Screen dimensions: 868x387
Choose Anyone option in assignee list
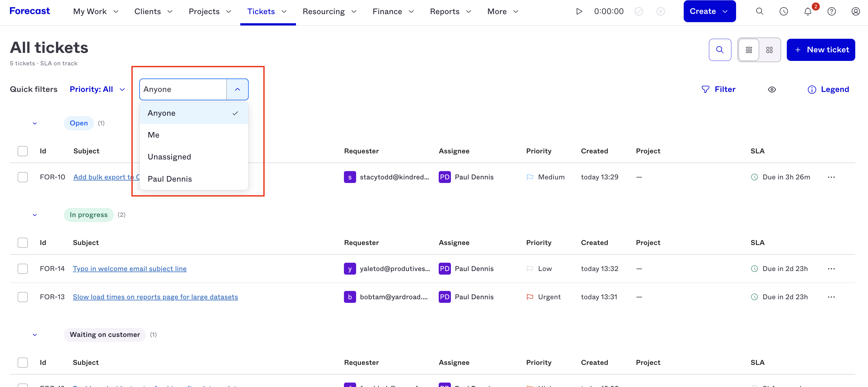point(194,113)
